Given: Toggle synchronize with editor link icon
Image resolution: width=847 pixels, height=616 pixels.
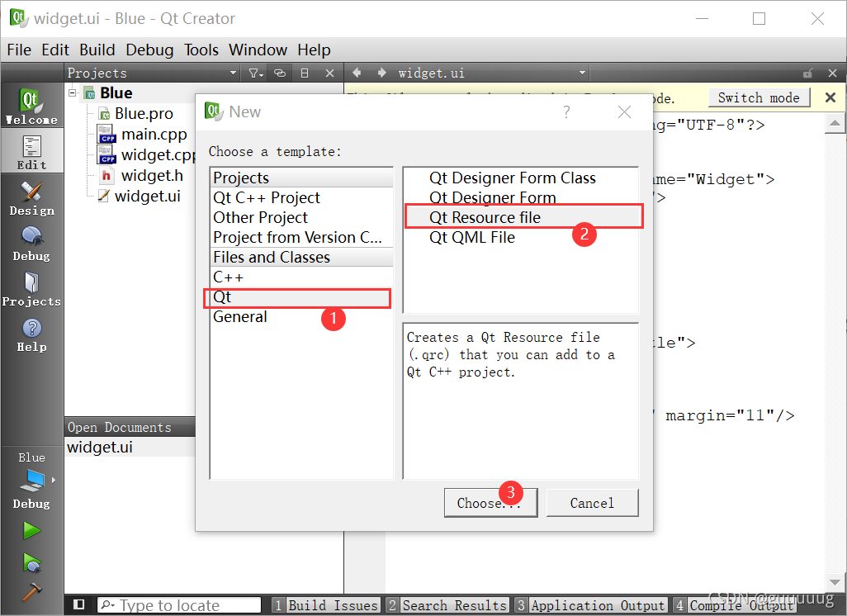Looking at the screenshot, I should (x=280, y=73).
